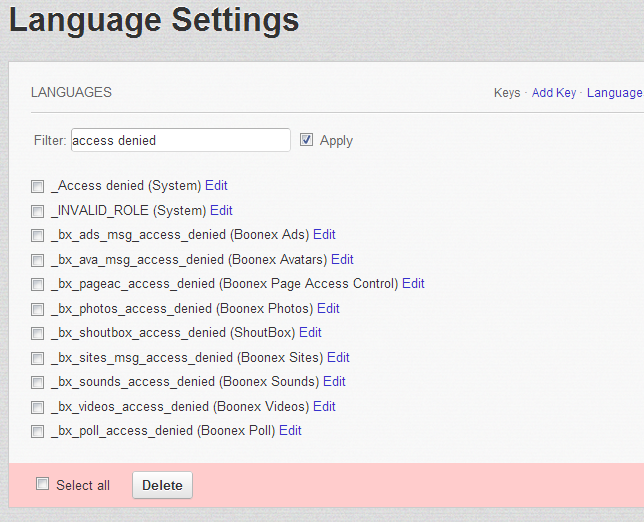Open the Add Key link
The height and width of the screenshot is (522, 644).
pyautogui.click(x=554, y=93)
